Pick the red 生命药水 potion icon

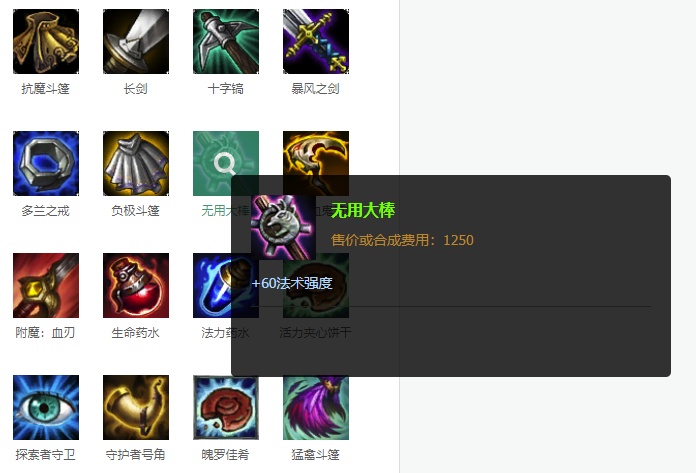tap(136, 285)
